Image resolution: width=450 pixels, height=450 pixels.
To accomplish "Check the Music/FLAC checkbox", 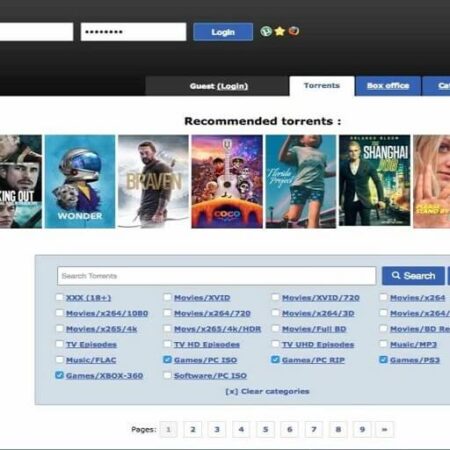I will click(59, 359).
